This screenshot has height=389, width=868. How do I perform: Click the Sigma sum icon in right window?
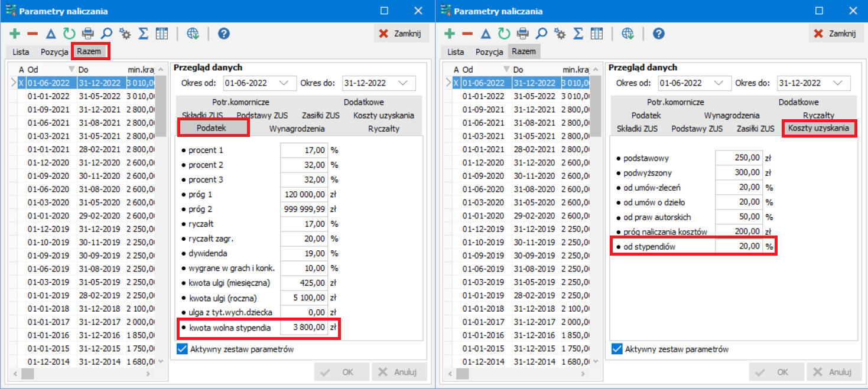coord(578,34)
